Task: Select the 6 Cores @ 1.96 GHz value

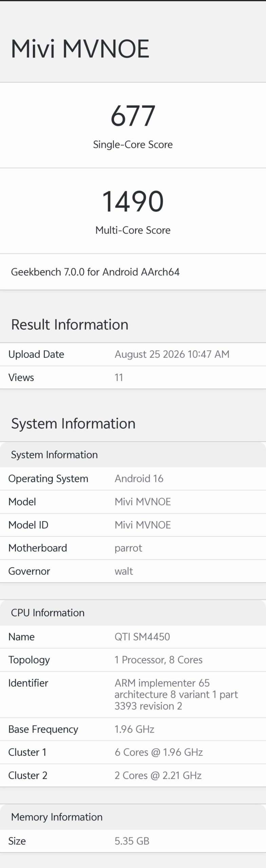Action: (x=159, y=752)
